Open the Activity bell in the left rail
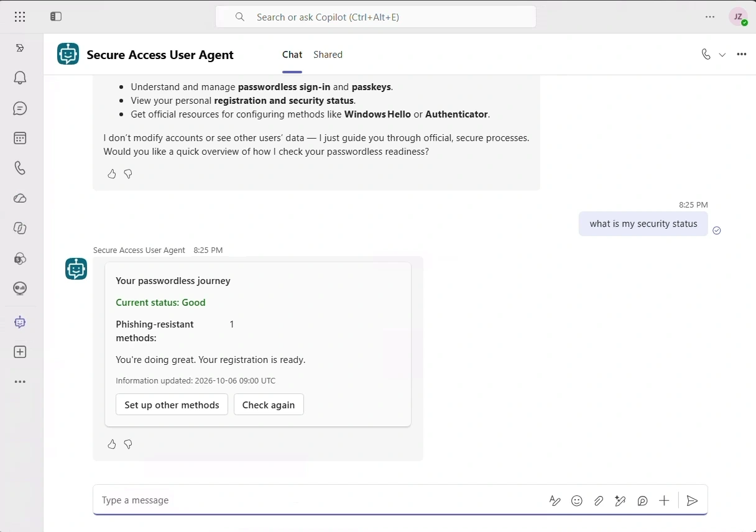The width and height of the screenshot is (756, 532). (20, 78)
